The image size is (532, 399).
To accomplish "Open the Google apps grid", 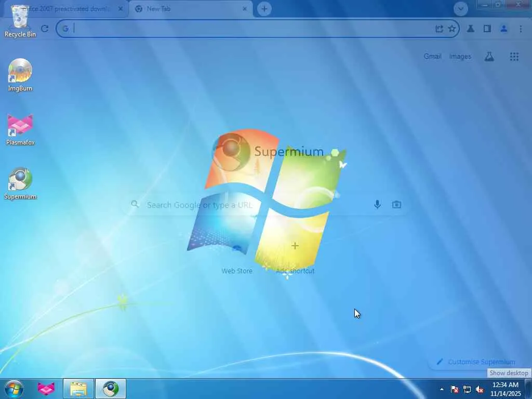I will pyautogui.click(x=514, y=57).
